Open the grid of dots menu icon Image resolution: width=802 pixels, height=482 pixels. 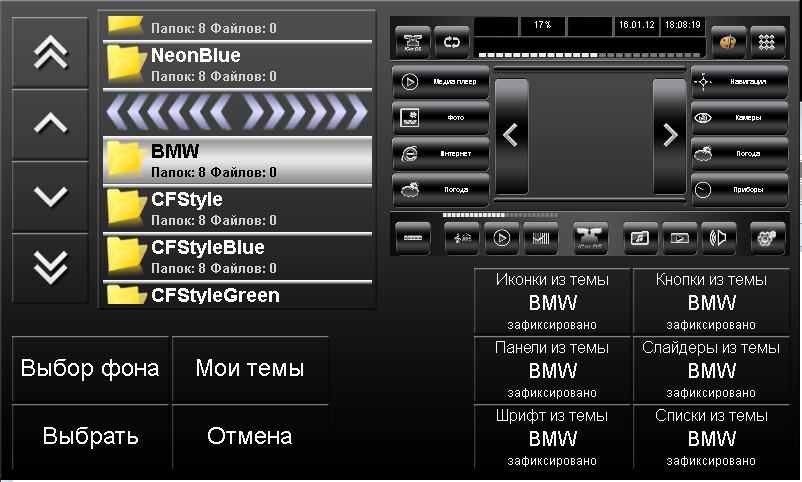click(x=767, y=42)
